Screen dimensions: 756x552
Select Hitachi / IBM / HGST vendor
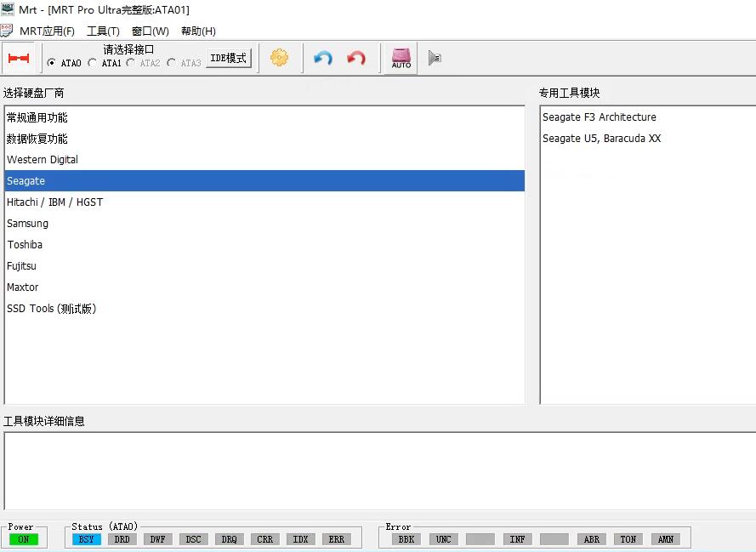tap(264, 202)
